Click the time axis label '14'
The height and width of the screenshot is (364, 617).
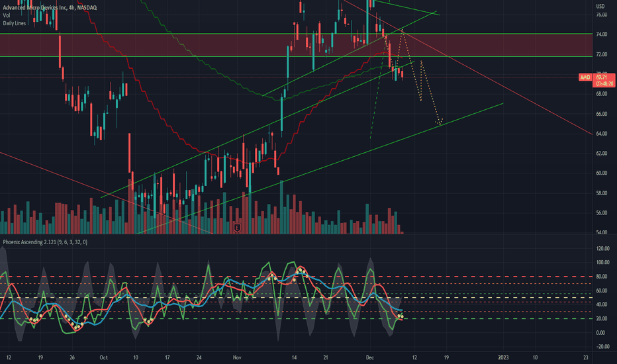pyautogui.click(x=294, y=357)
